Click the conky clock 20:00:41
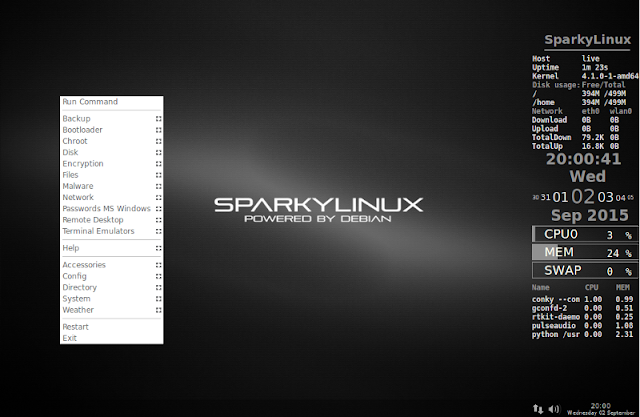640x417 pixels. 584,159
